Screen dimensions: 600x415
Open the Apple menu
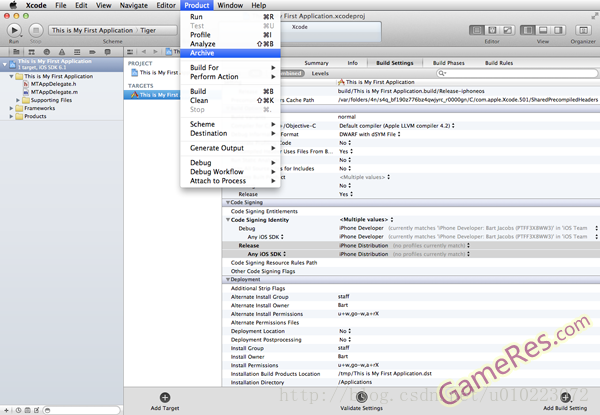click(x=13, y=5)
